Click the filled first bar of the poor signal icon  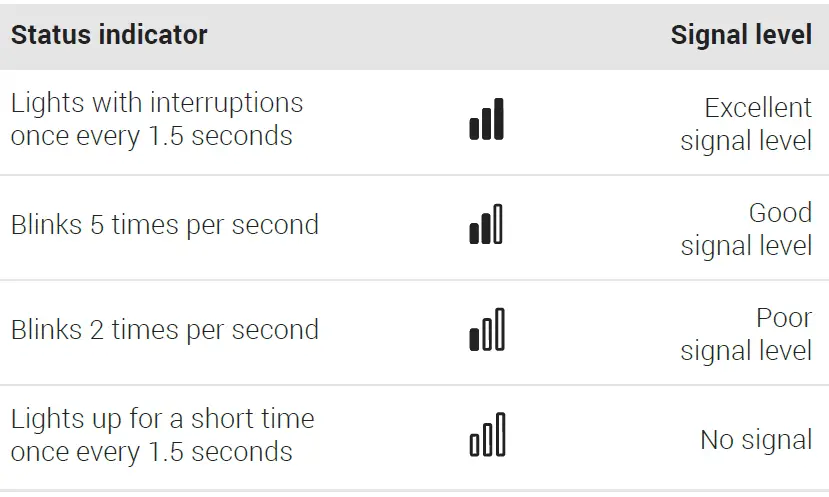pyautogui.click(x=474, y=339)
